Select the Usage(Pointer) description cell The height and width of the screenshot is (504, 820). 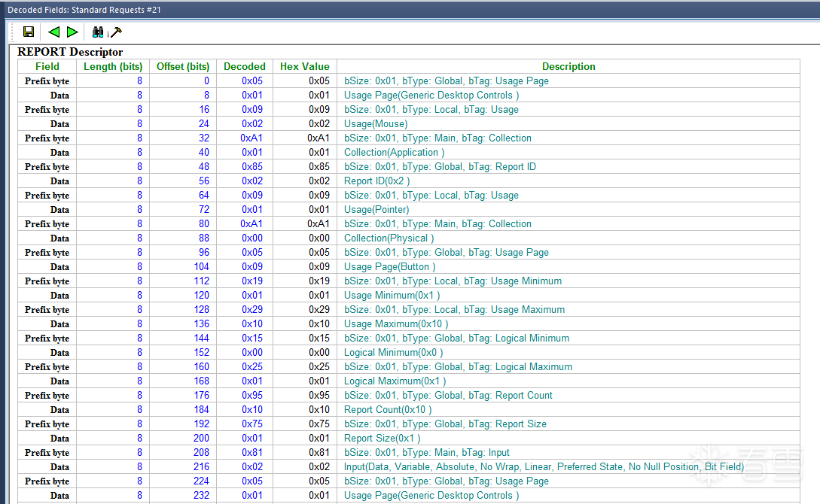376,210
